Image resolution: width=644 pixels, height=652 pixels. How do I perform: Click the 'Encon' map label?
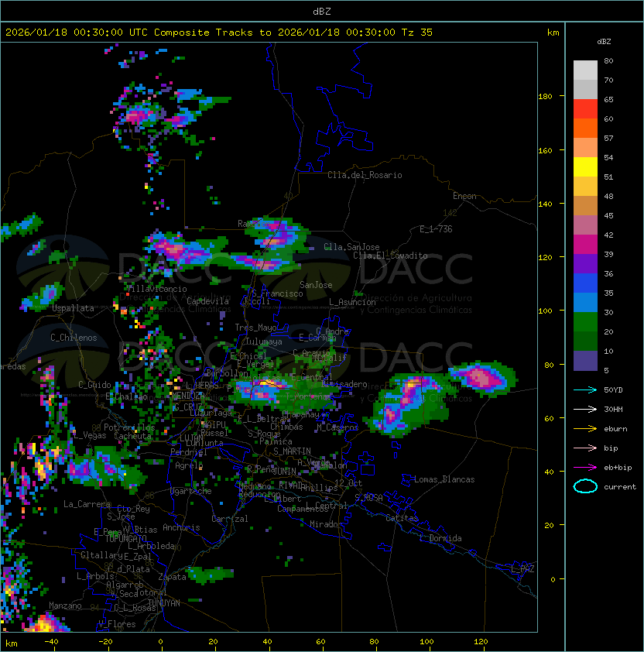click(464, 196)
